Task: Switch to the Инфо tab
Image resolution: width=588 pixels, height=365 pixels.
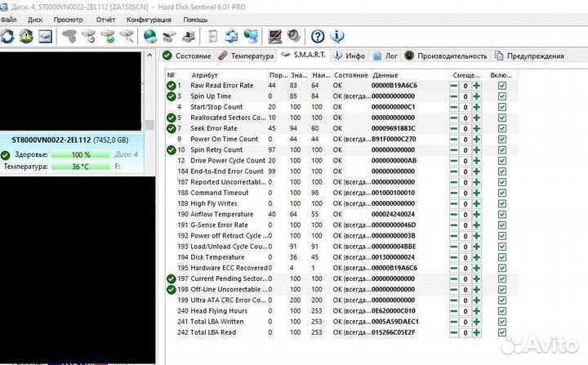Action: pyautogui.click(x=350, y=56)
